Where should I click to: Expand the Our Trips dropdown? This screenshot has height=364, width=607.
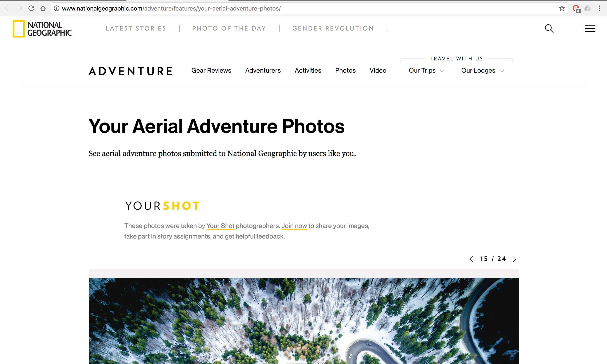pos(426,71)
